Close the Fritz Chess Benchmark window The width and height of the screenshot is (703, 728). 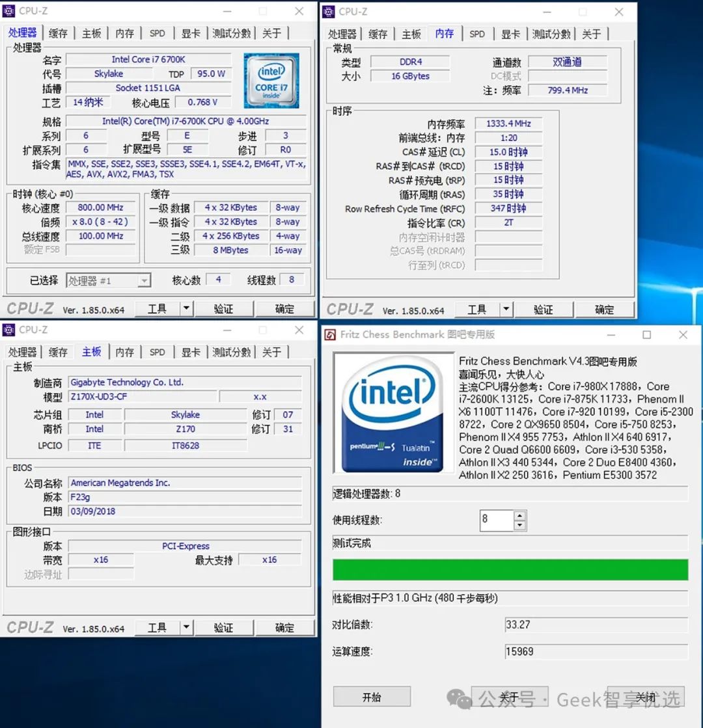(683, 335)
